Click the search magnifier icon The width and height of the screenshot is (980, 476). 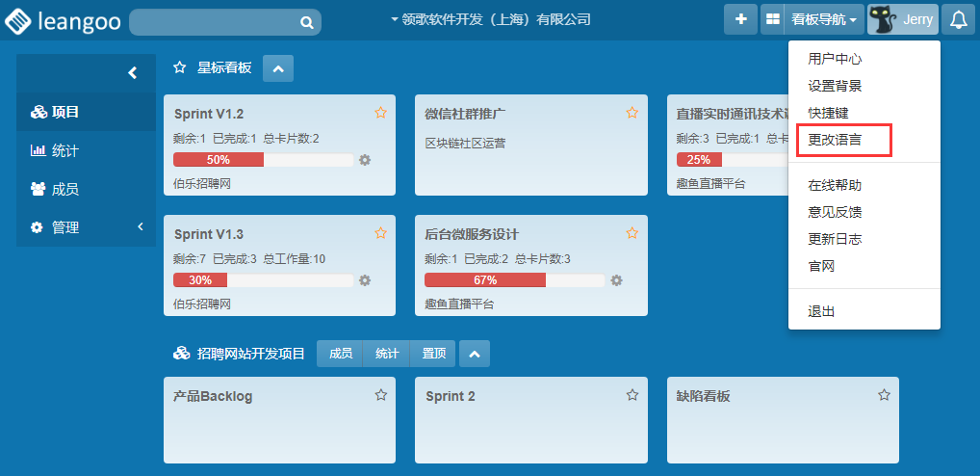pos(306,22)
